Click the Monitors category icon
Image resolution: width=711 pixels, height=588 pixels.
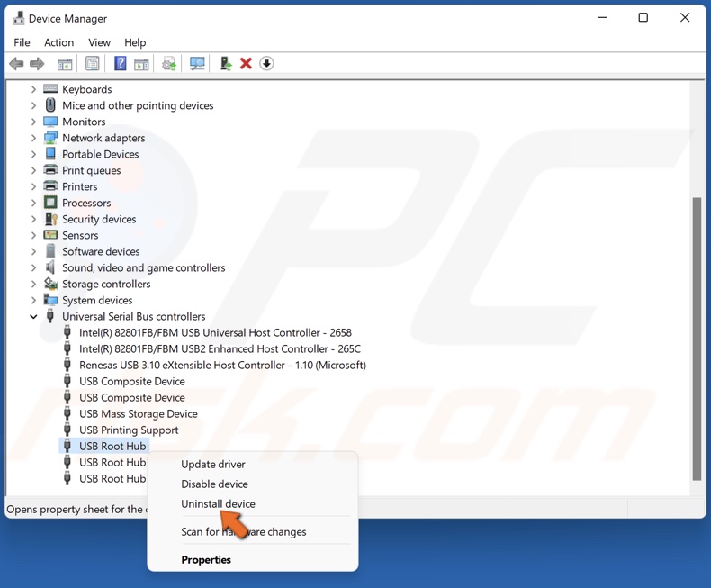coord(50,122)
